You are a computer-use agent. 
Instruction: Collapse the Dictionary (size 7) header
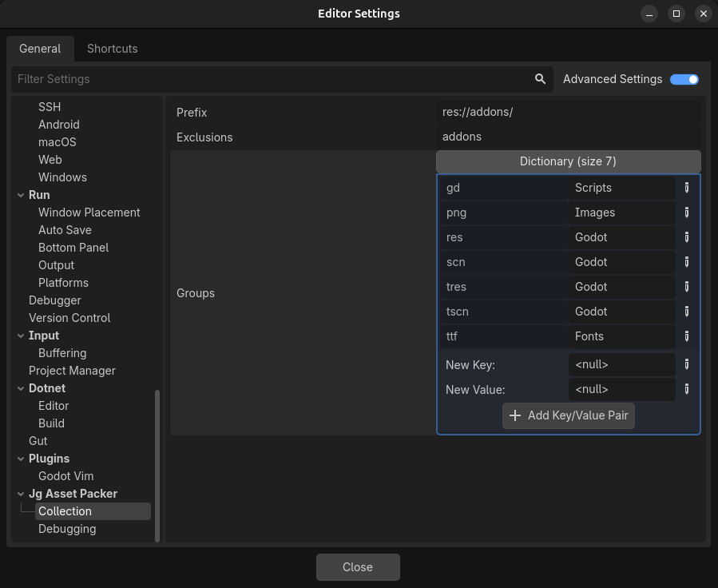568,161
